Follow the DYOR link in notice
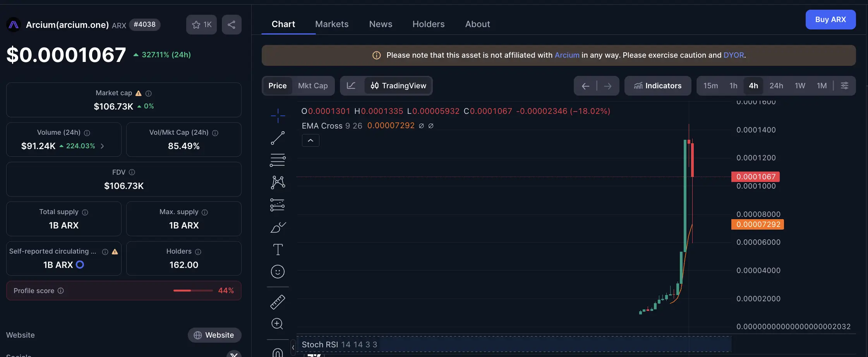The width and height of the screenshot is (868, 357). pyautogui.click(x=734, y=55)
